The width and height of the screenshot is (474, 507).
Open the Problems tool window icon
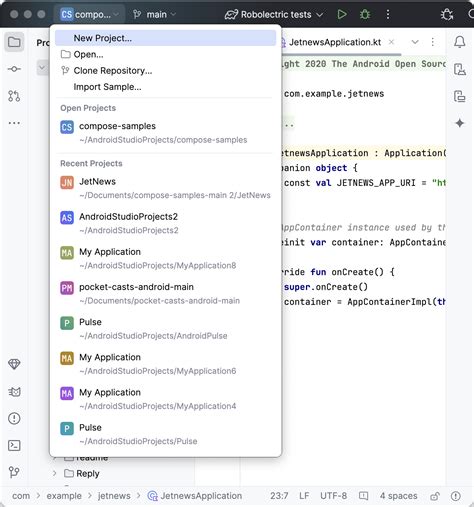coord(14,418)
